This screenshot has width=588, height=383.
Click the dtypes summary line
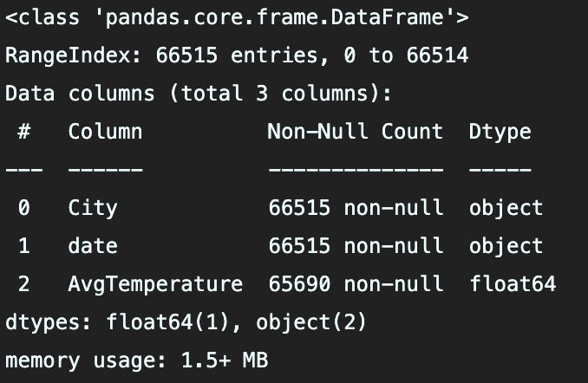point(186,322)
